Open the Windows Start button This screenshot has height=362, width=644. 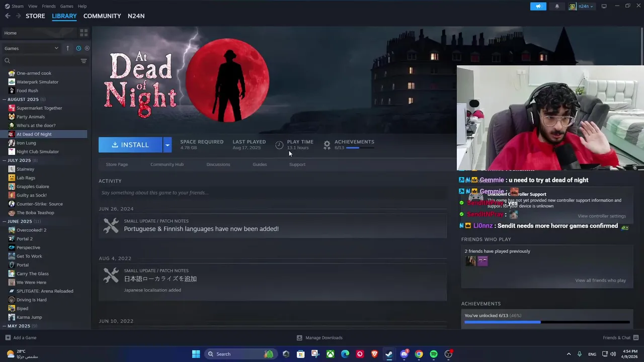point(196,354)
